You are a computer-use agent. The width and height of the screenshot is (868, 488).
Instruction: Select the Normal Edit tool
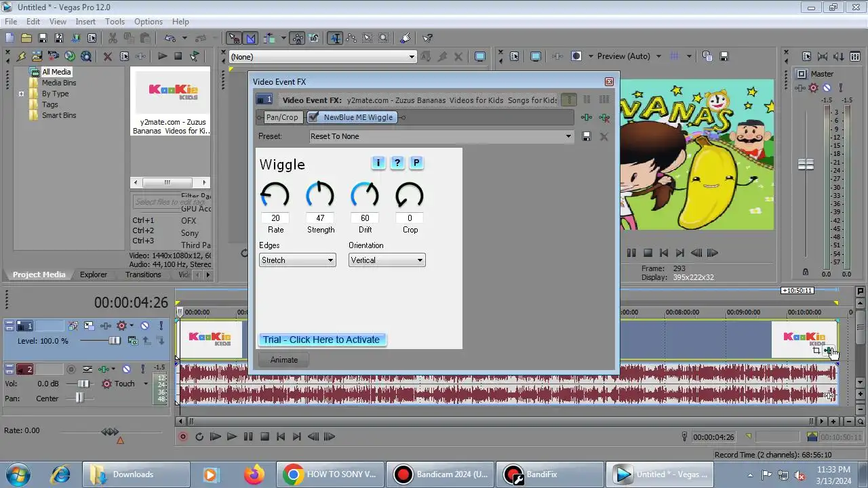[x=334, y=39]
